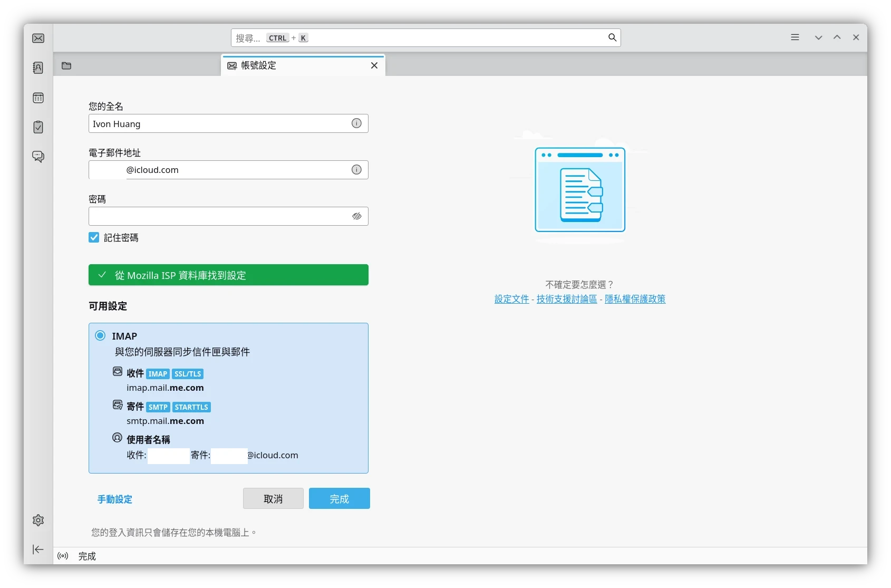891x588 pixels.
Task: Open the Calendar from the sidebar
Action: coord(38,98)
